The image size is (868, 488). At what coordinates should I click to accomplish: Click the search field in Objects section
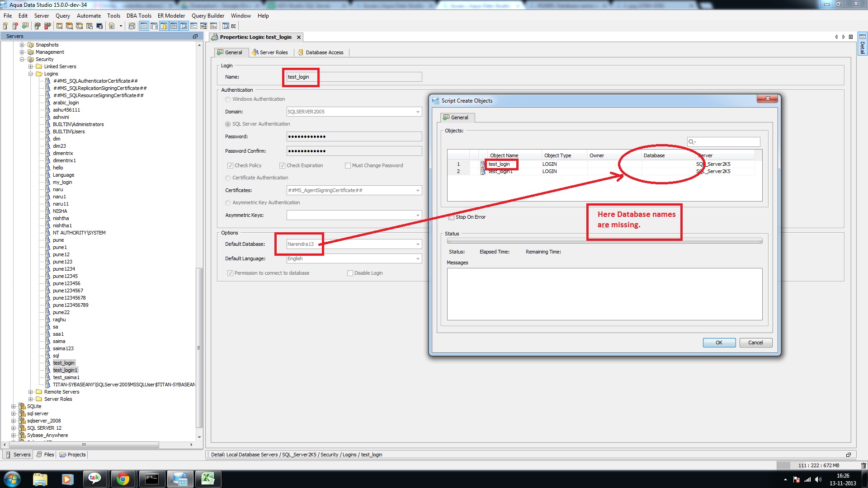coord(724,142)
